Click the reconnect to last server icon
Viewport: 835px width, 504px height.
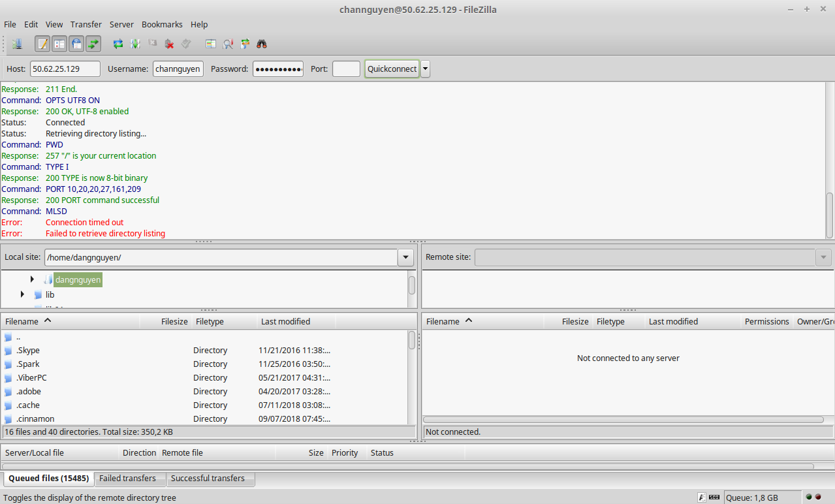186,44
